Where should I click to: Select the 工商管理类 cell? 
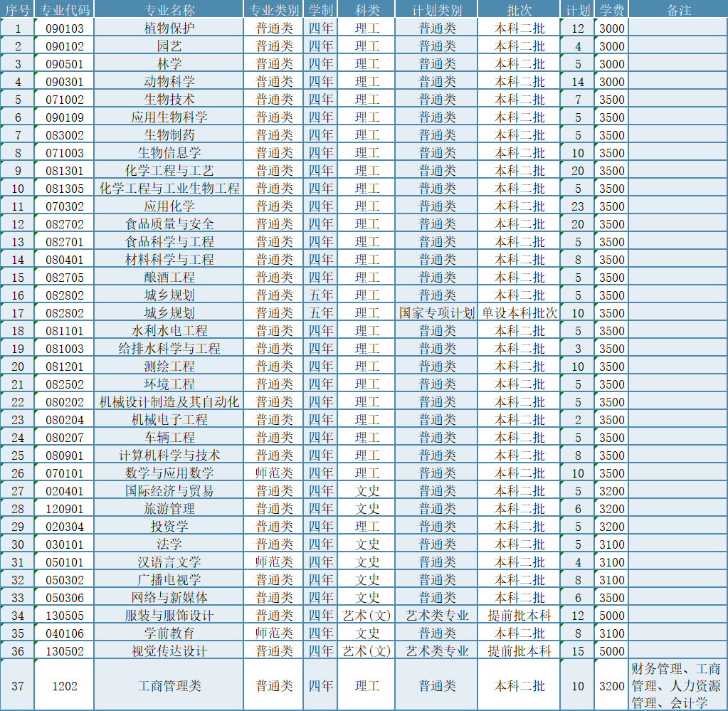(169, 686)
